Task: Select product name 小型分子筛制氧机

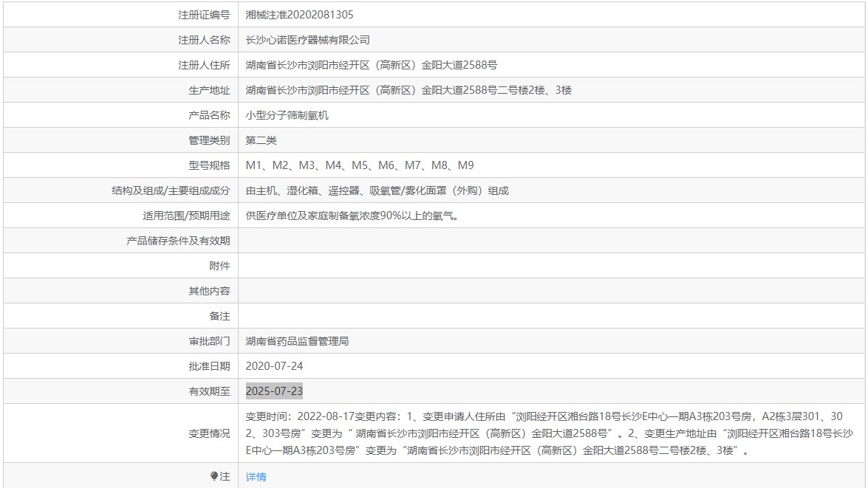Action: pyautogui.click(x=287, y=115)
